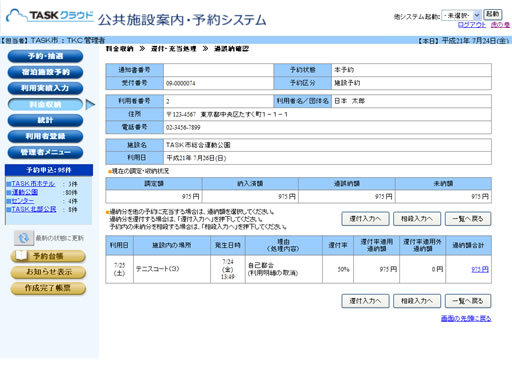Click the TASK市ホテル link
Viewport: 512px width, 384px height.
[33, 184]
